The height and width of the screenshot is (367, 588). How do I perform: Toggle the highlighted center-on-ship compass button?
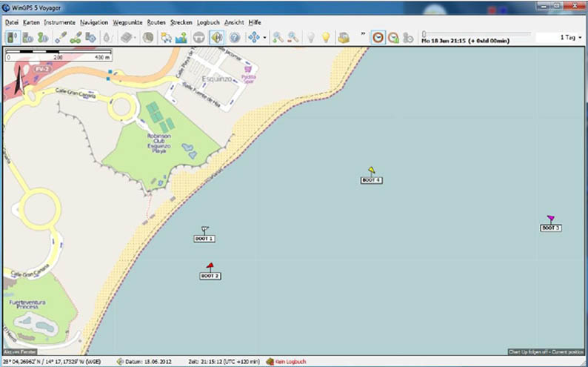click(217, 37)
